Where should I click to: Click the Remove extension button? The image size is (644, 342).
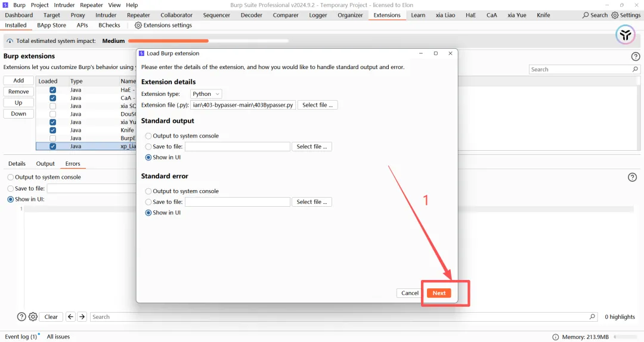18,92
